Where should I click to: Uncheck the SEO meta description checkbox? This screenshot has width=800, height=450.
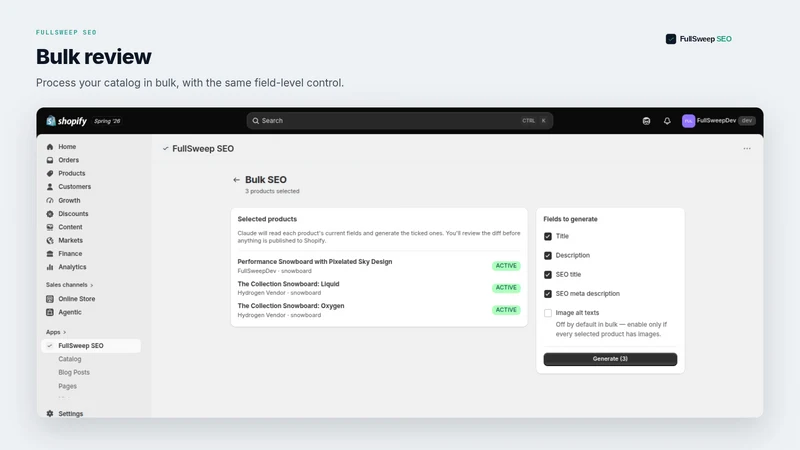pyautogui.click(x=548, y=294)
